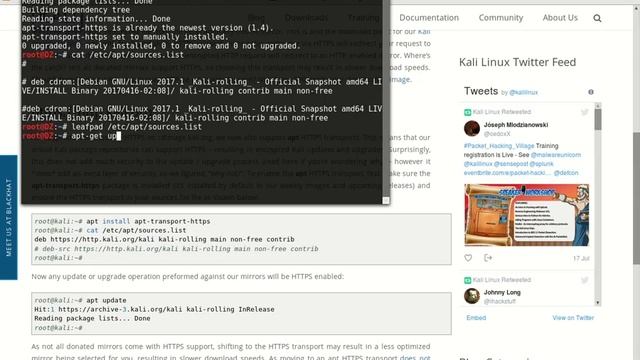The image size is (640, 360).
Task: Open the Documentation menu item
Action: [x=429, y=18]
